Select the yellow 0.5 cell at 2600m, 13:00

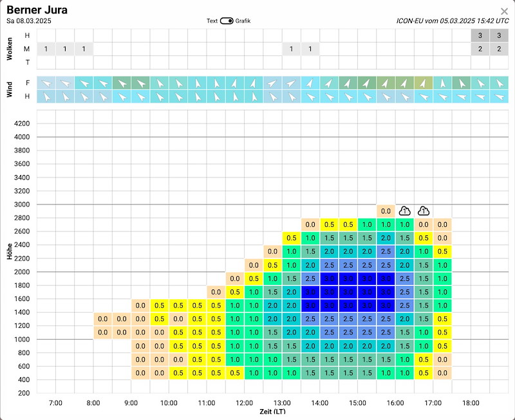[292, 238]
